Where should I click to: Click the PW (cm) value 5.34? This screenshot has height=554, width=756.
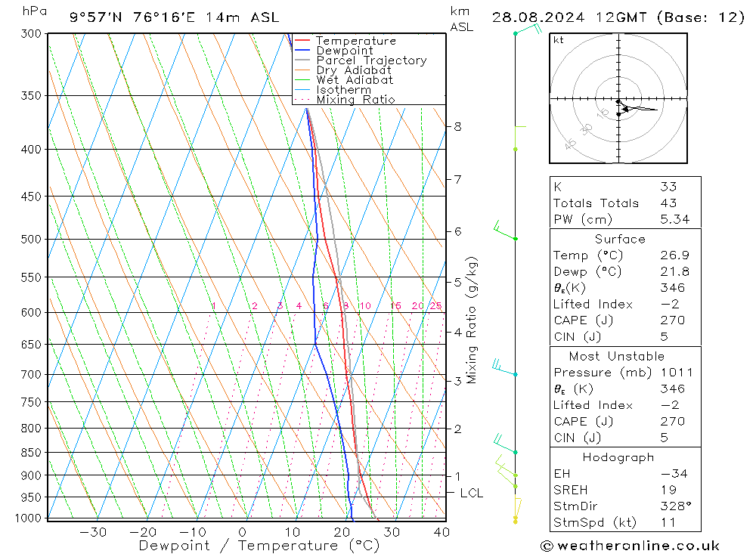(674, 219)
